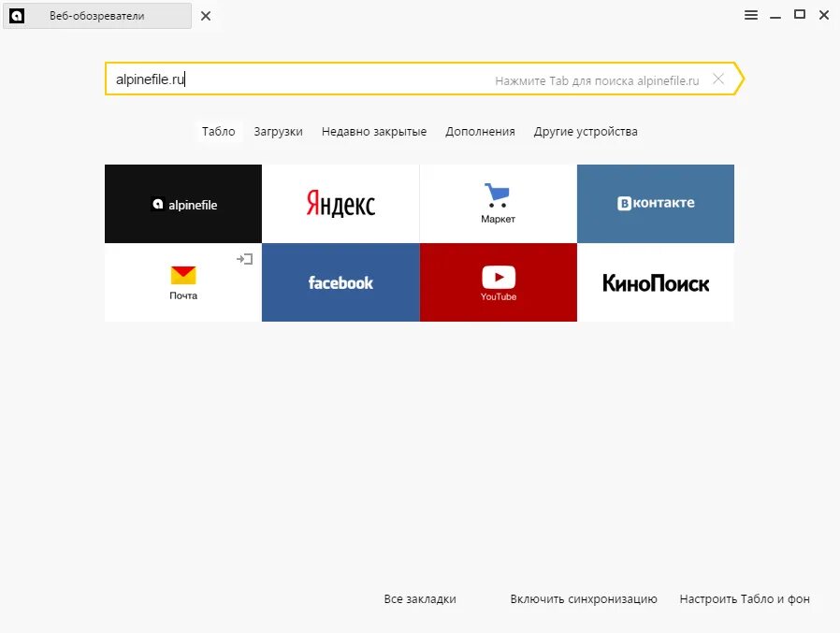This screenshot has width=840, height=633.
Task: Close the Веб-обозреватели tab
Action: 206,16
